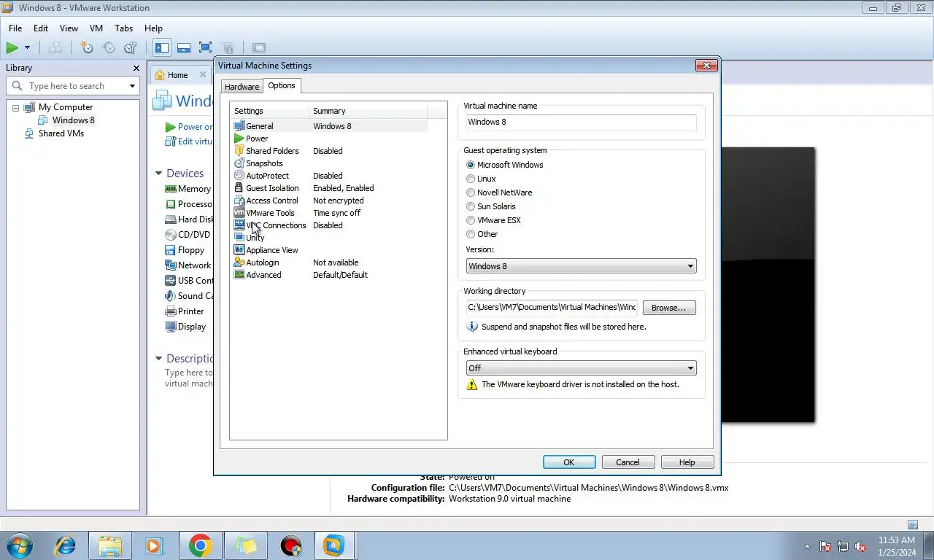Viewport: 934px width, 560px height.
Task: Open the Snapshot Manager toolbar icon
Action: coord(131,47)
